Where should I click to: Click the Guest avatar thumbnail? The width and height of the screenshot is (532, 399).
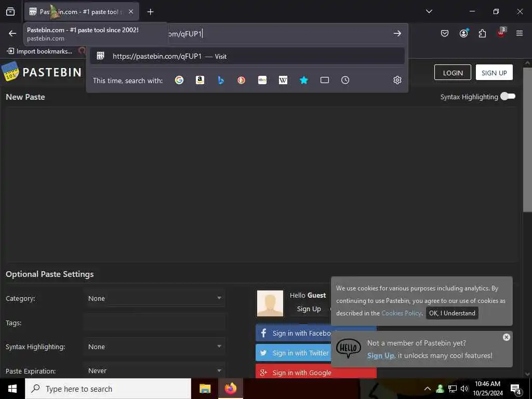tap(270, 303)
